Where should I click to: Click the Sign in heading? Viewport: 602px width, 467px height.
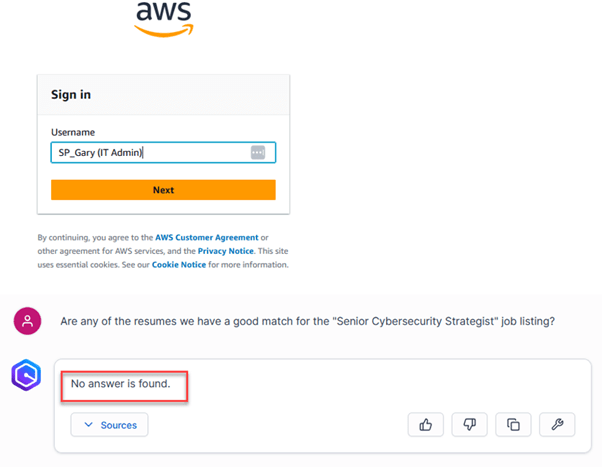point(71,95)
